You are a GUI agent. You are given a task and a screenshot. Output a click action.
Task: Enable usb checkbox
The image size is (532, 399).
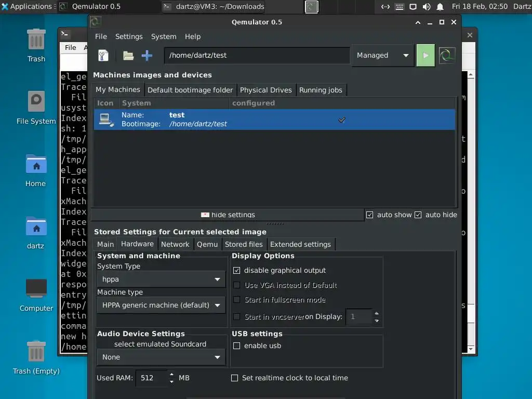(x=237, y=345)
